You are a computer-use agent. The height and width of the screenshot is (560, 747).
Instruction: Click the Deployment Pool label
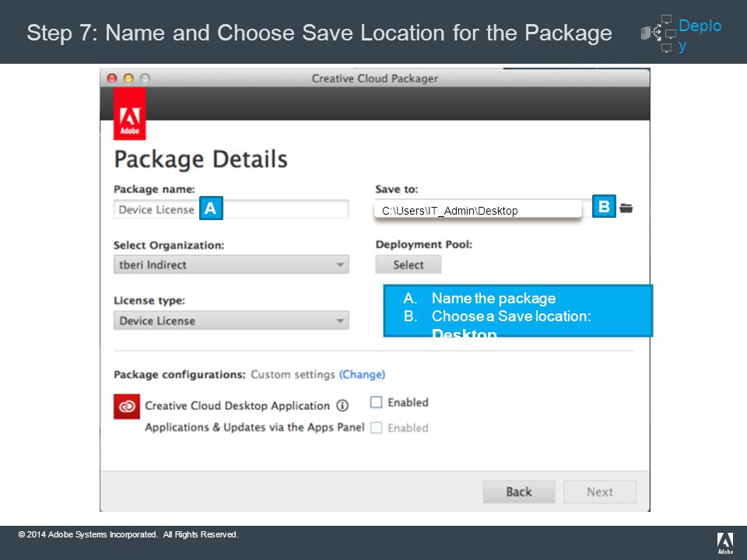point(423,244)
